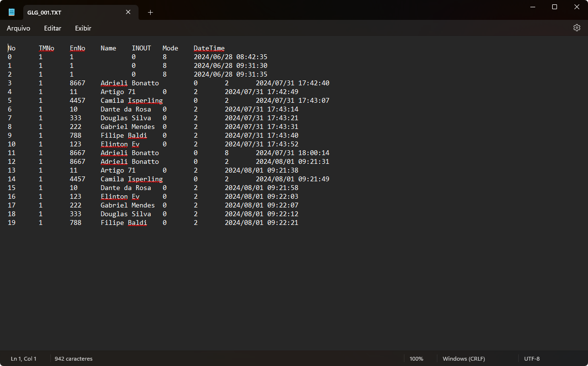Click the timestamp 2024/06/28 08:42:35
Image resolution: width=588 pixels, height=366 pixels.
point(230,57)
